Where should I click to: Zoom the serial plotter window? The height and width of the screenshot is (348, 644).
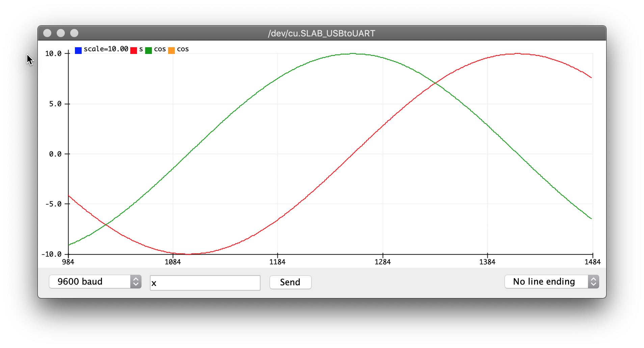coord(74,33)
